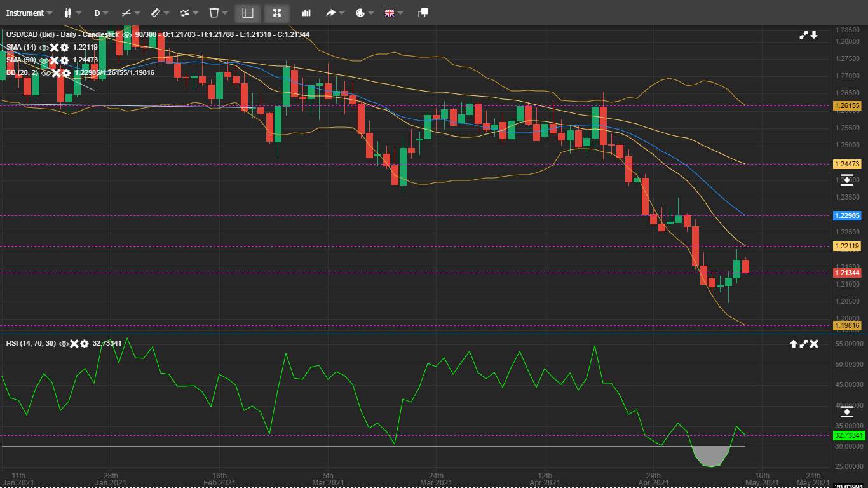Expand the D timeframe selector
Image resolution: width=868 pixels, height=488 pixels.
[101, 13]
